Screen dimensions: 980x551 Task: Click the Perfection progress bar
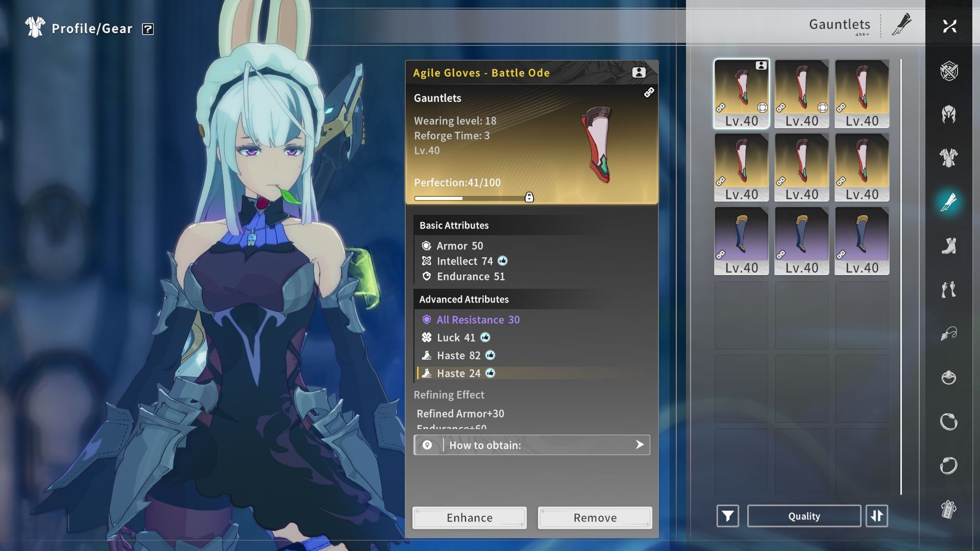pyautogui.click(x=470, y=198)
